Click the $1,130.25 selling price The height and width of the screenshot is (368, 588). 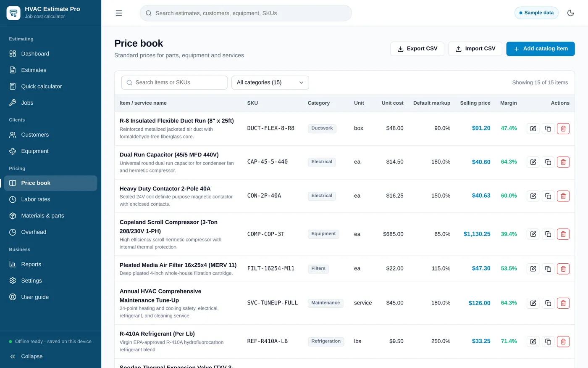[477, 234]
